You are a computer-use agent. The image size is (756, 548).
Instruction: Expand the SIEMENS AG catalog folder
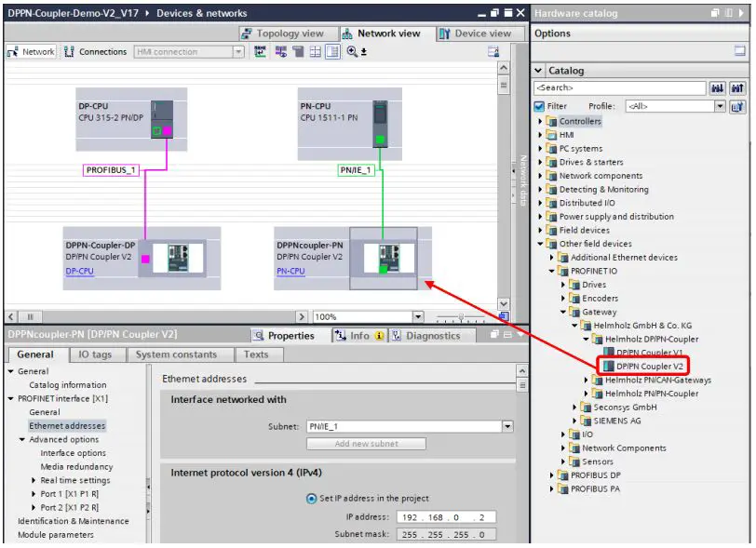(x=574, y=421)
